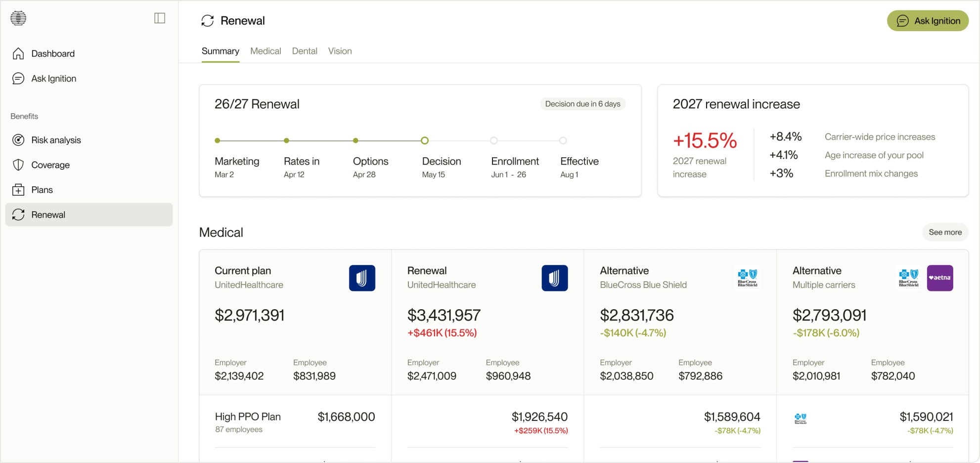Screen dimensions: 980x463
Task: Collapse the sidebar with the panel icon
Action: [160, 18]
